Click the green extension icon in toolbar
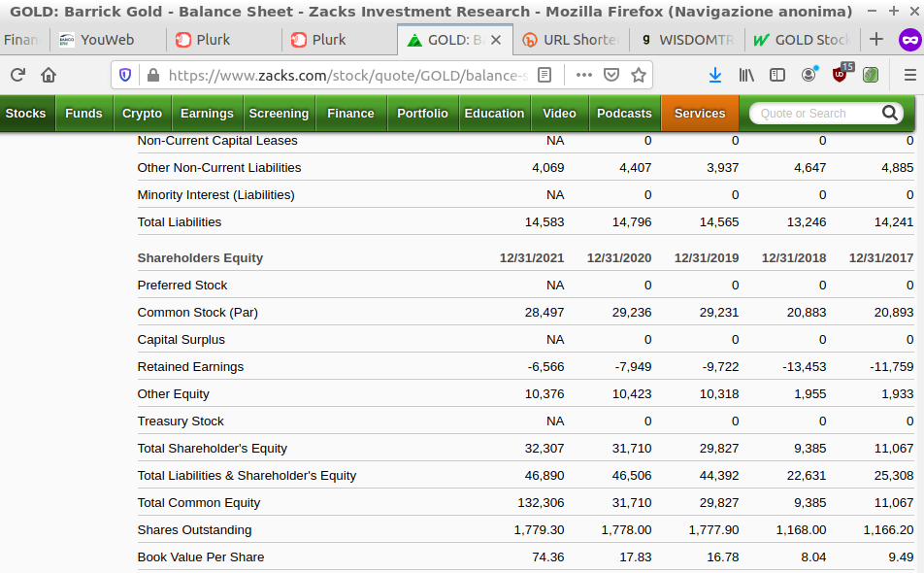924x573 pixels. click(x=871, y=75)
